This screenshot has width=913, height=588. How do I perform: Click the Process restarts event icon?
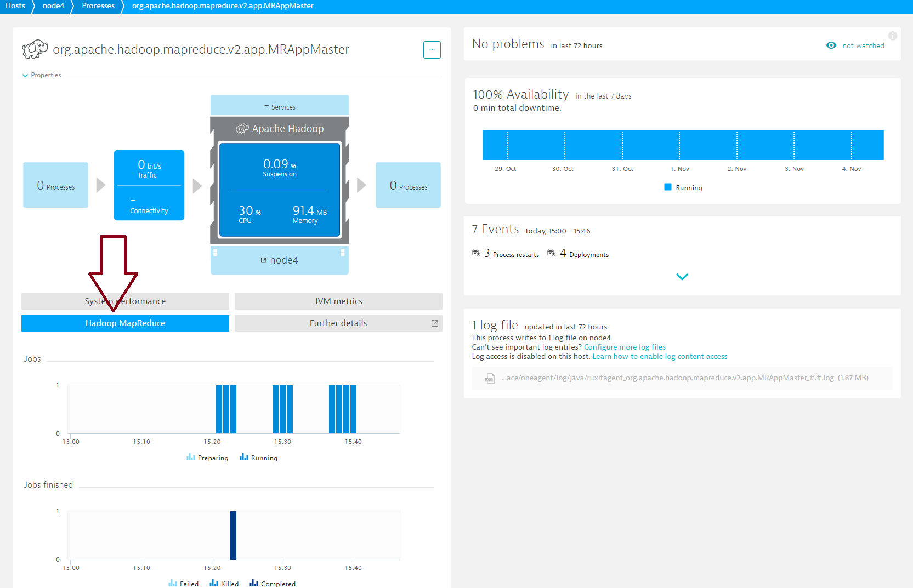pyautogui.click(x=476, y=253)
